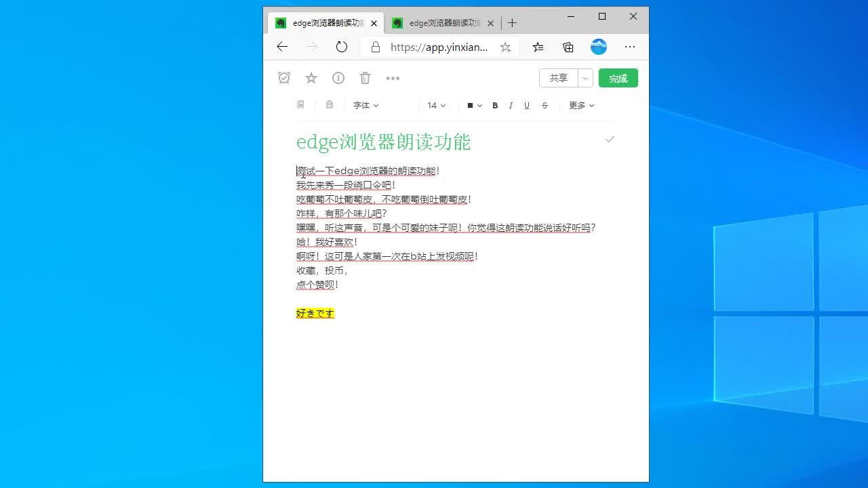The width and height of the screenshot is (868, 488).
Task: Delete the note with the trash icon
Action: (x=366, y=78)
